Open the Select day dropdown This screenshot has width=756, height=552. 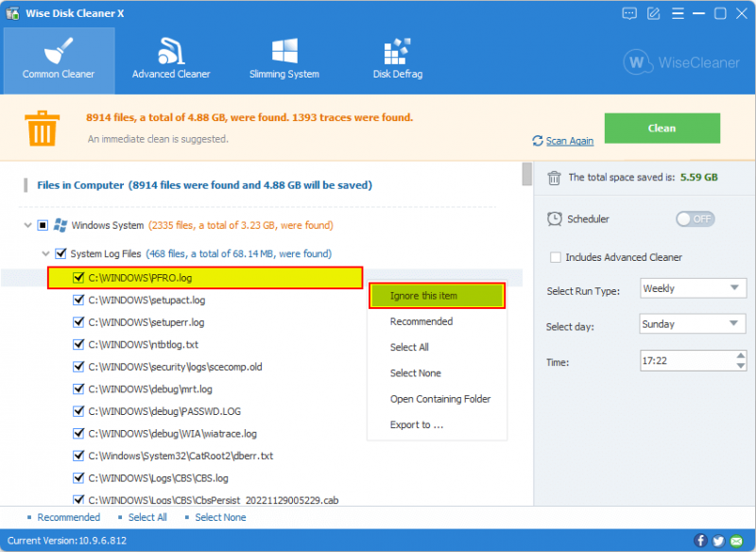[693, 324]
